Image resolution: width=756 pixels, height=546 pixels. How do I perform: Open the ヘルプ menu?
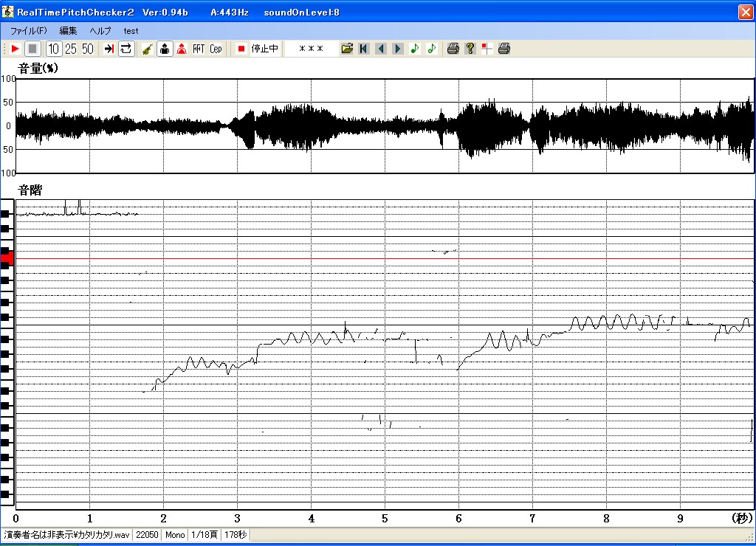click(100, 31)
